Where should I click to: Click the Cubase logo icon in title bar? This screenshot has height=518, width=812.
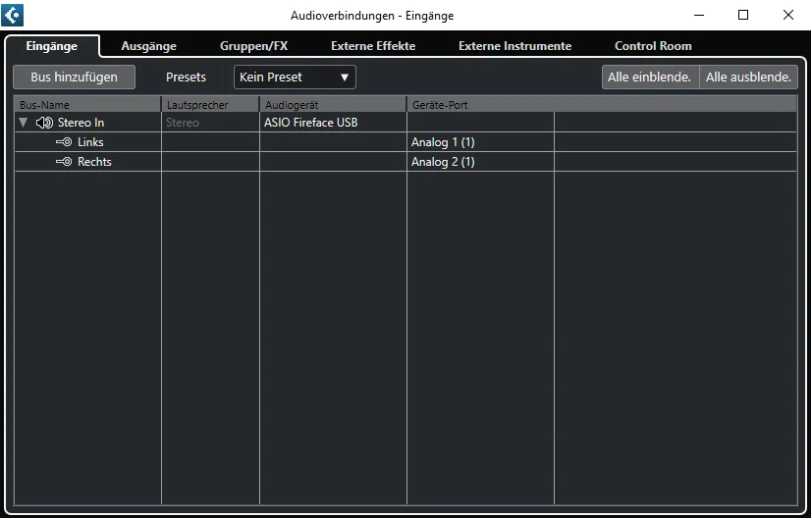[13, 15]
